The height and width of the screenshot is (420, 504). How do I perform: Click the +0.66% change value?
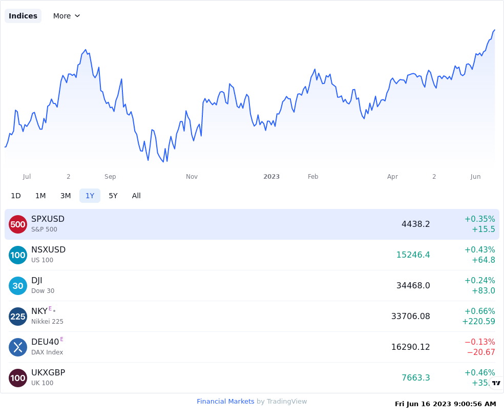479,311
